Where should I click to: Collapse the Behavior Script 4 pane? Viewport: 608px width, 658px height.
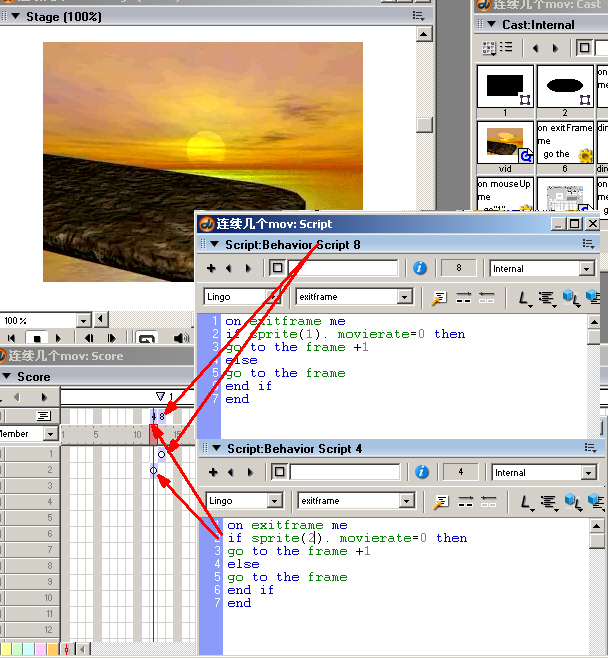[x=217, y=448]
